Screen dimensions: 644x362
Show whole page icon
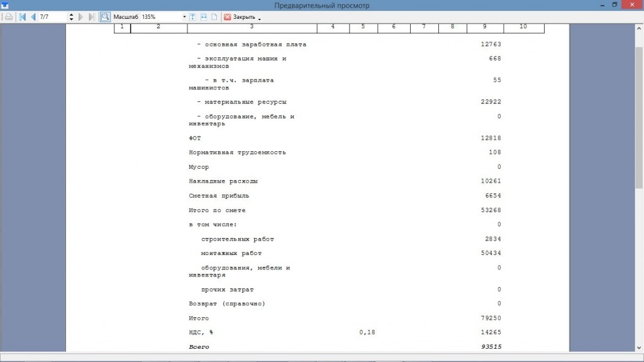pos(214,17)
